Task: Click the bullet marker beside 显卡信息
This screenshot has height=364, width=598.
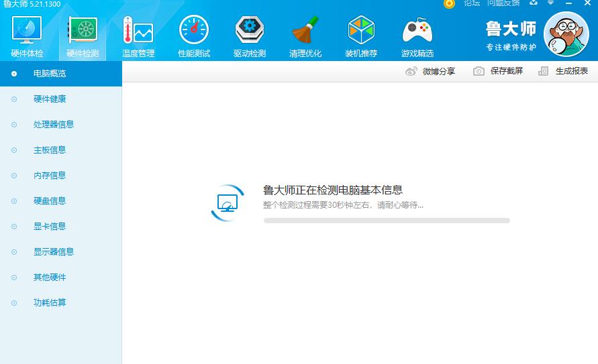Action: pyautogui.click(x=14, y=227)
